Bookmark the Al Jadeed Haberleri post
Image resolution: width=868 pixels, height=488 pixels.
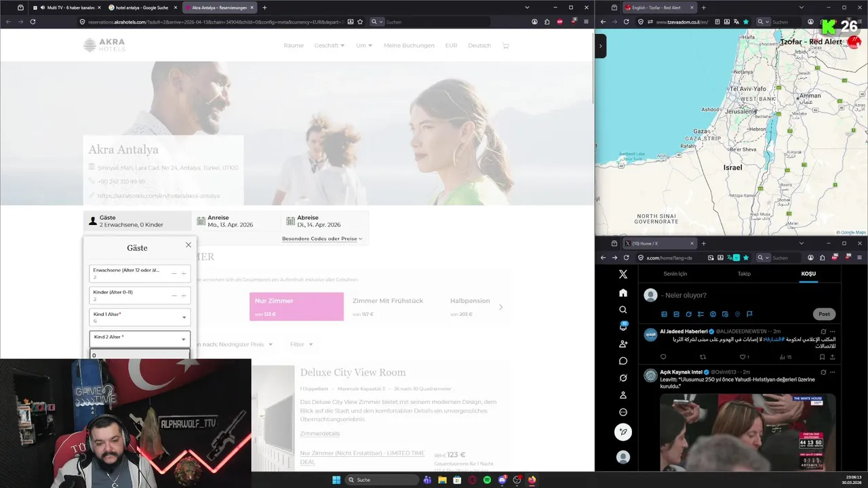tap(822, 357)
